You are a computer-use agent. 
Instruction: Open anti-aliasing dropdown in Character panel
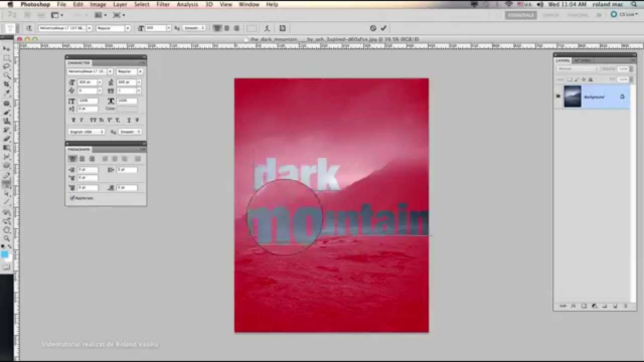(131, 132)
